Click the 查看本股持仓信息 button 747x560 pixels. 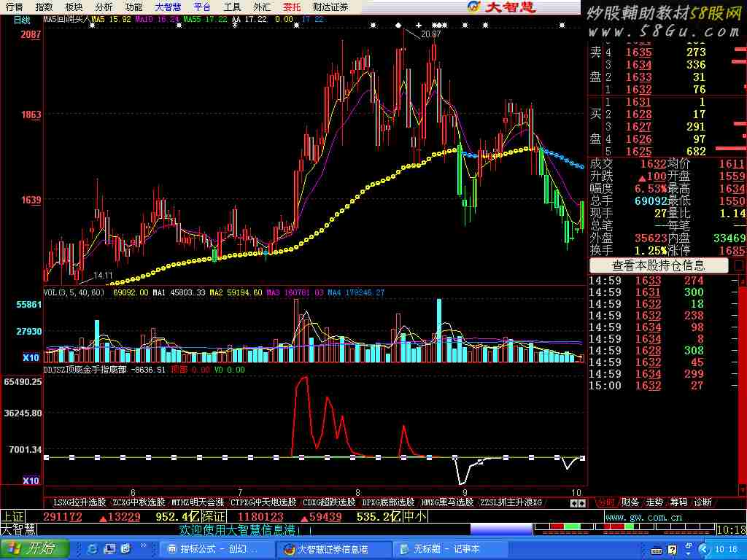pos(659,265)
